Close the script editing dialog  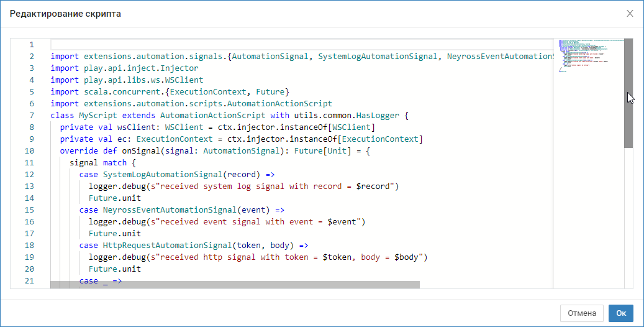tap(630, 13)
